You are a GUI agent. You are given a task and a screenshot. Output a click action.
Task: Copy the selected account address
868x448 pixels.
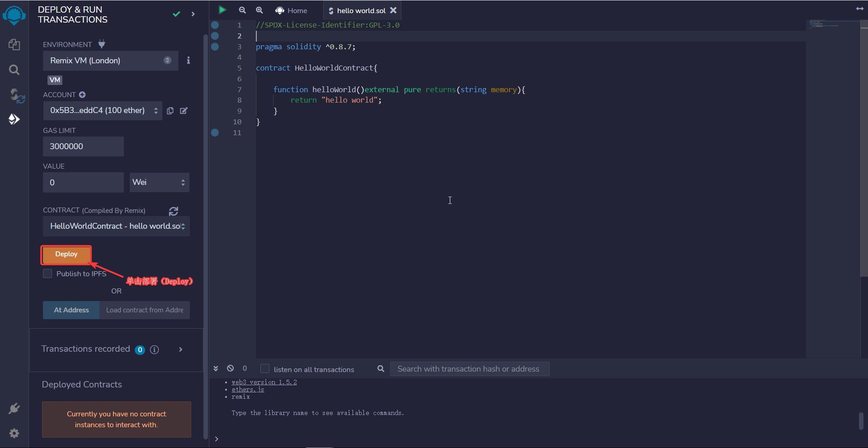click(170, 111)
